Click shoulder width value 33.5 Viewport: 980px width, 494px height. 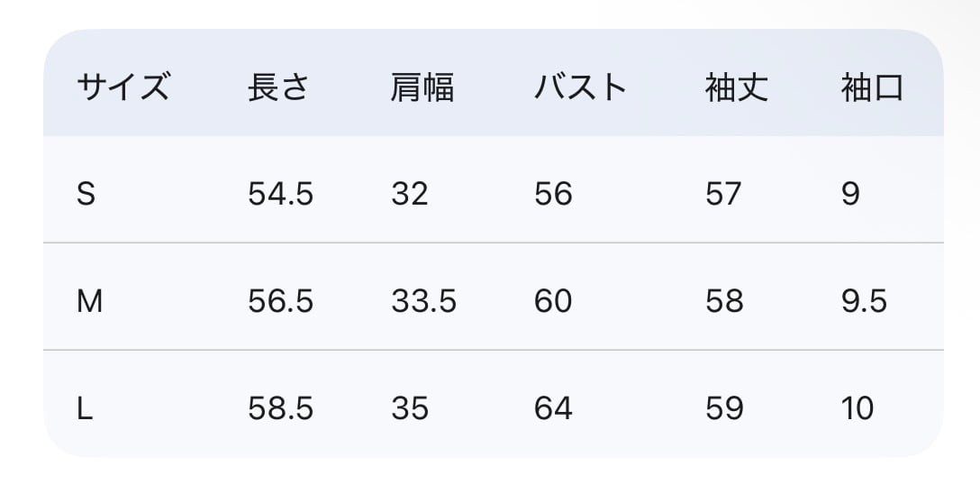(423, 301)
